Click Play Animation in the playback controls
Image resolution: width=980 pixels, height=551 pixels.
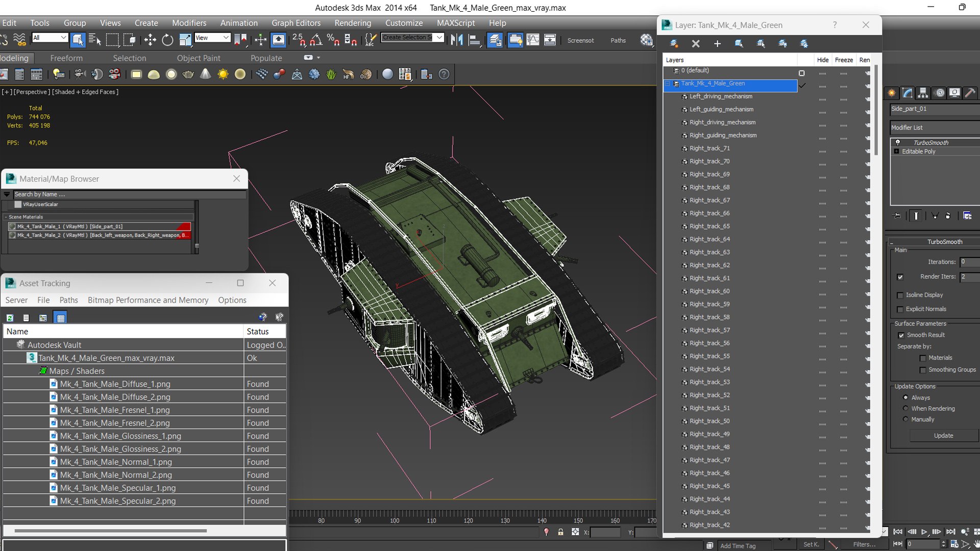pos(924,532)
